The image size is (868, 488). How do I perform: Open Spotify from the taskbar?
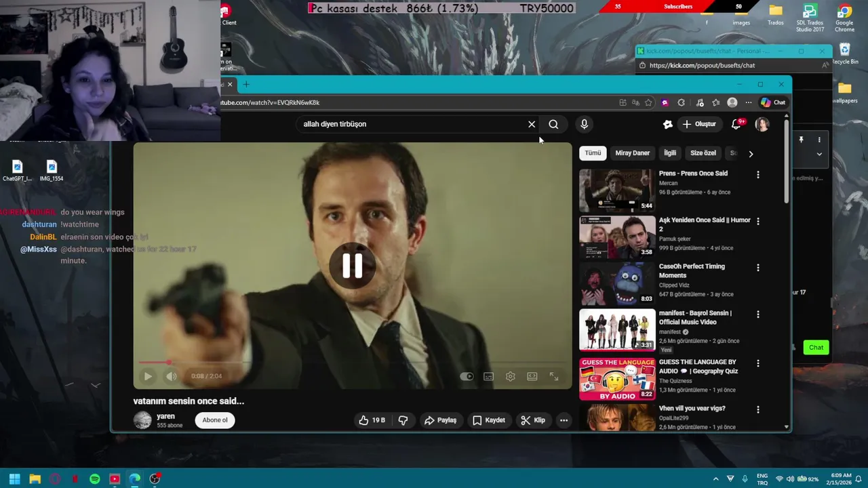[95, 479]
